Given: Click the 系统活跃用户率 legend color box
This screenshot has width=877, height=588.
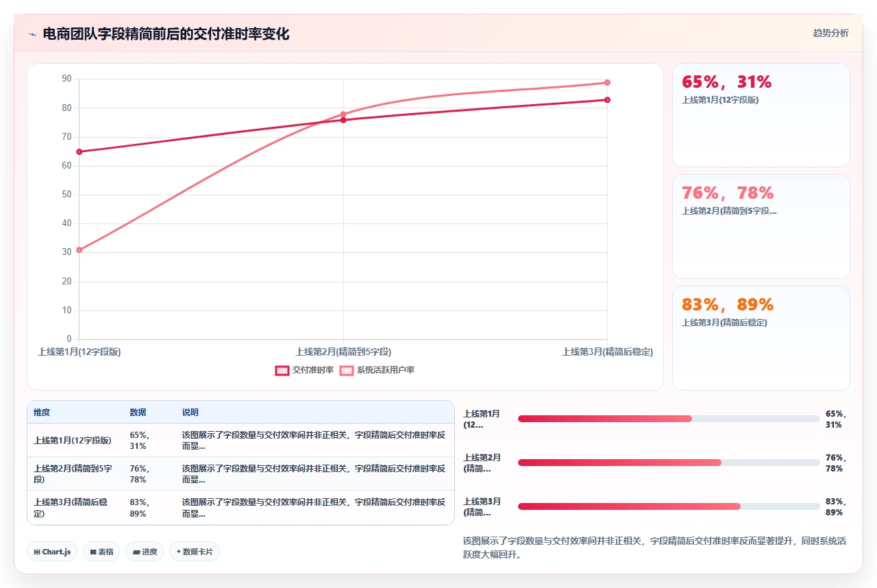Looking at the screenshot, I should pyautogui.click(x=347, y=370).
